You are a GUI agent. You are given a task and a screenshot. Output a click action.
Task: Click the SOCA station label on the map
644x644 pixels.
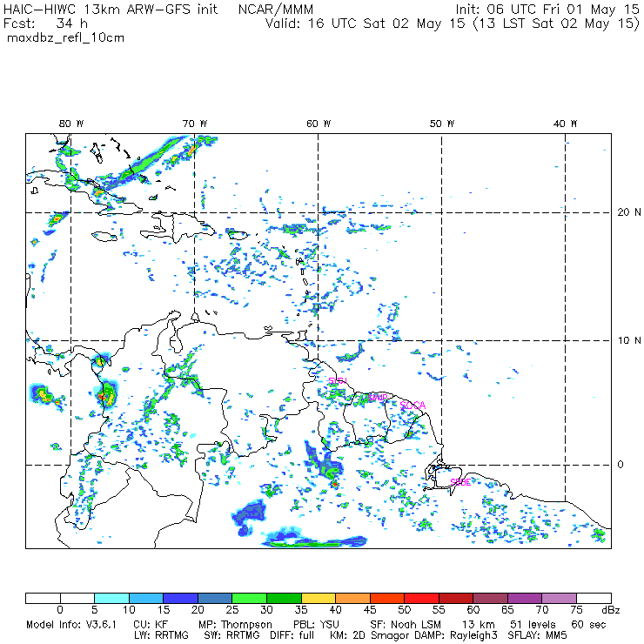[413, 406]
